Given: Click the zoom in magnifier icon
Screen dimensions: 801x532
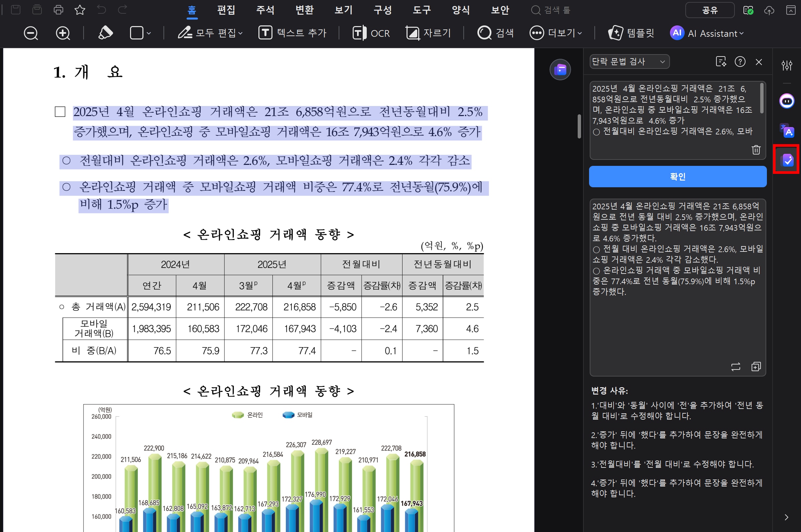Looking at the screenshot, I should coord(63,33).
